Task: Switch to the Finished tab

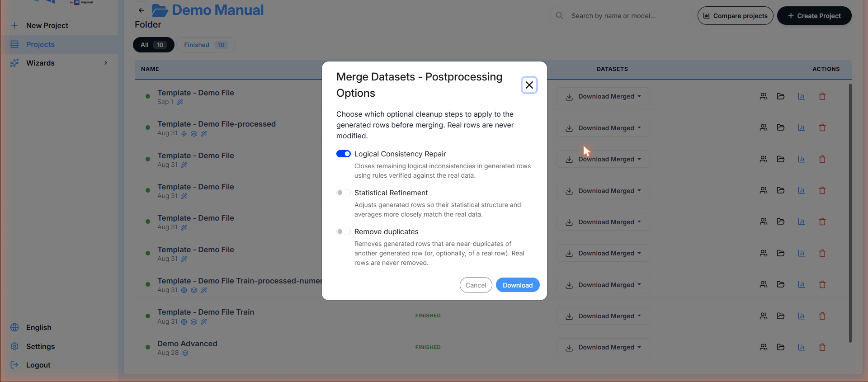Action: [206, 45]
